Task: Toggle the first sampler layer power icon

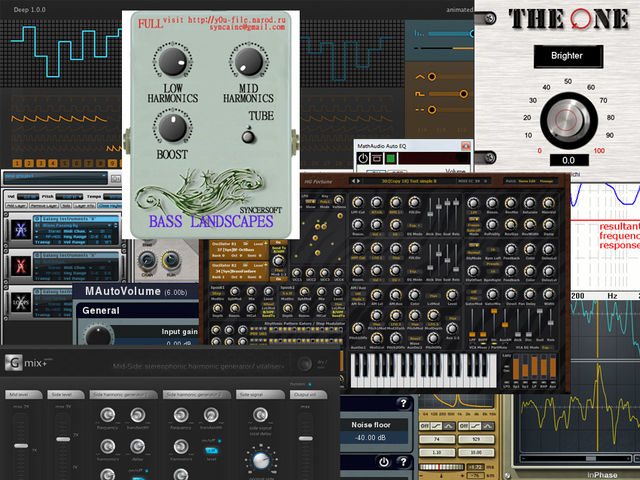Action: (37, 219)
